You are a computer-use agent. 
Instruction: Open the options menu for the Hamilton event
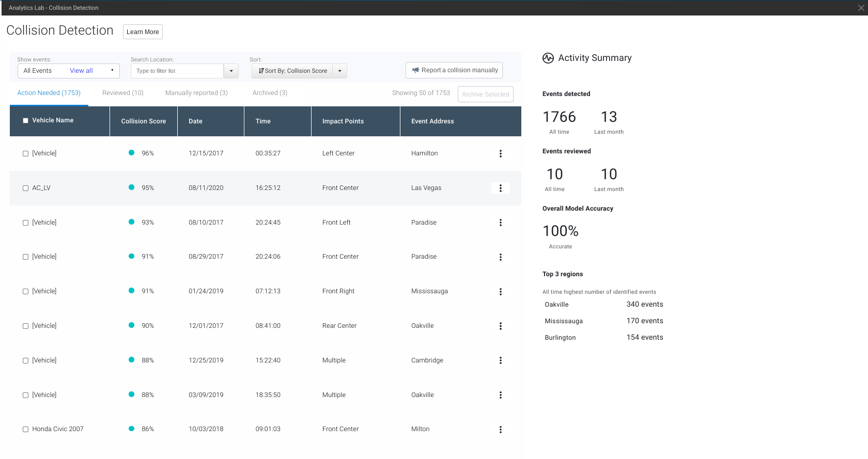click(500, 153)
